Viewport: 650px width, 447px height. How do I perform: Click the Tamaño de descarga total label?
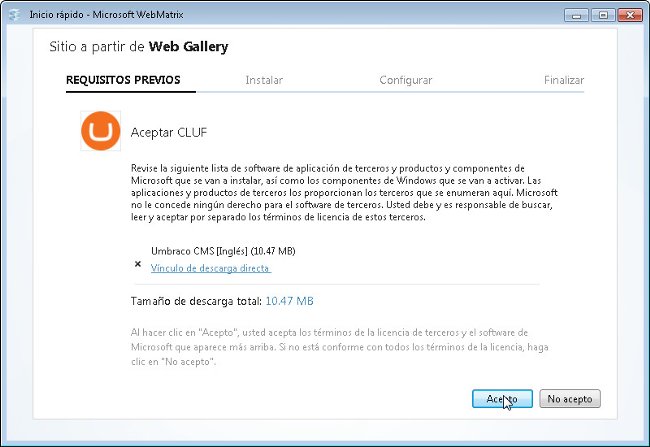click(x=196, y=301)
